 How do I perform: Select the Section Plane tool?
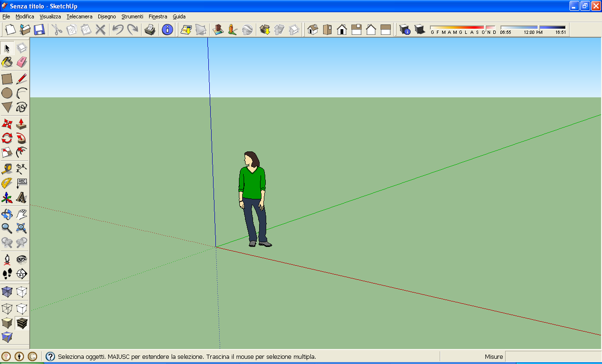pyautogui.click(x=22, y=274)
